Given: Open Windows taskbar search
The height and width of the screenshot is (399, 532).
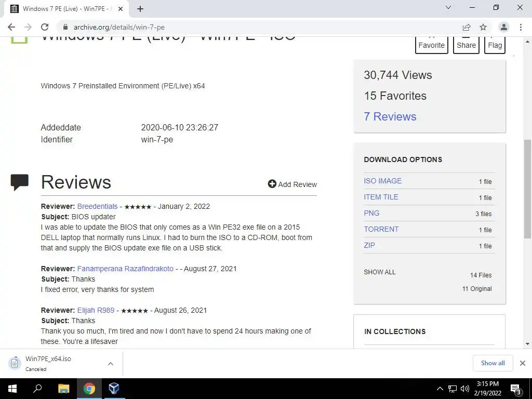Looking at the screenshot, I should 37,389.
